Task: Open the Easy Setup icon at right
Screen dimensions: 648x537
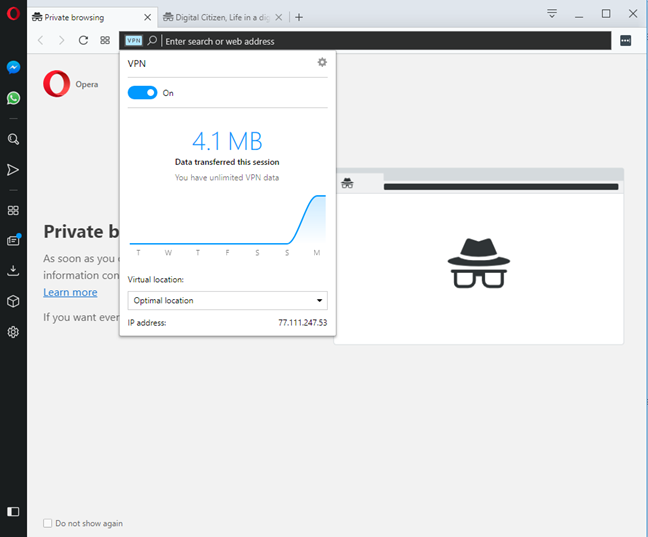Action: click(x=626, y=41)
